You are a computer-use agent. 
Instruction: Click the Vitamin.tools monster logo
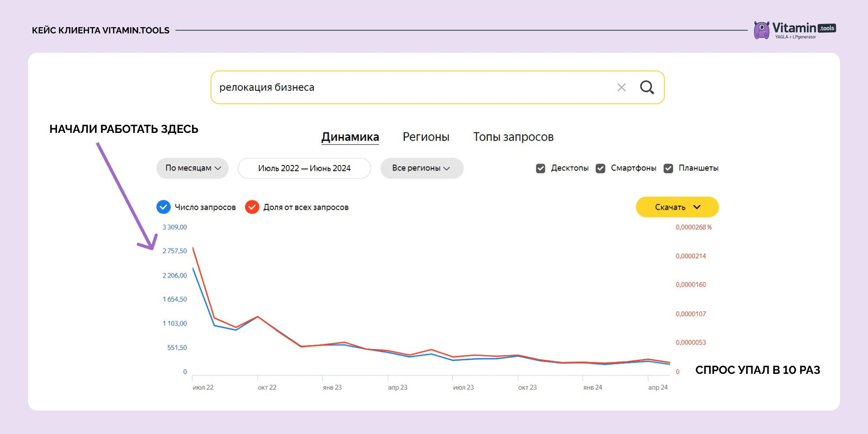tap(761, 30)
